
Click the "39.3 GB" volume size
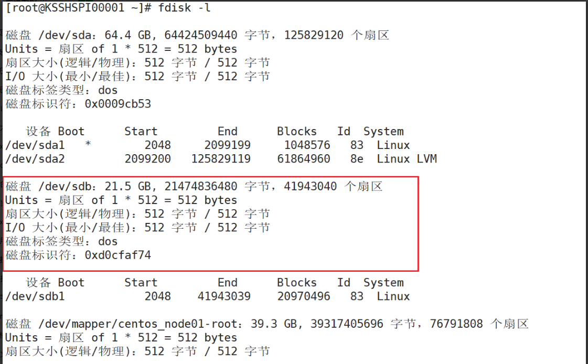point(274,324)
